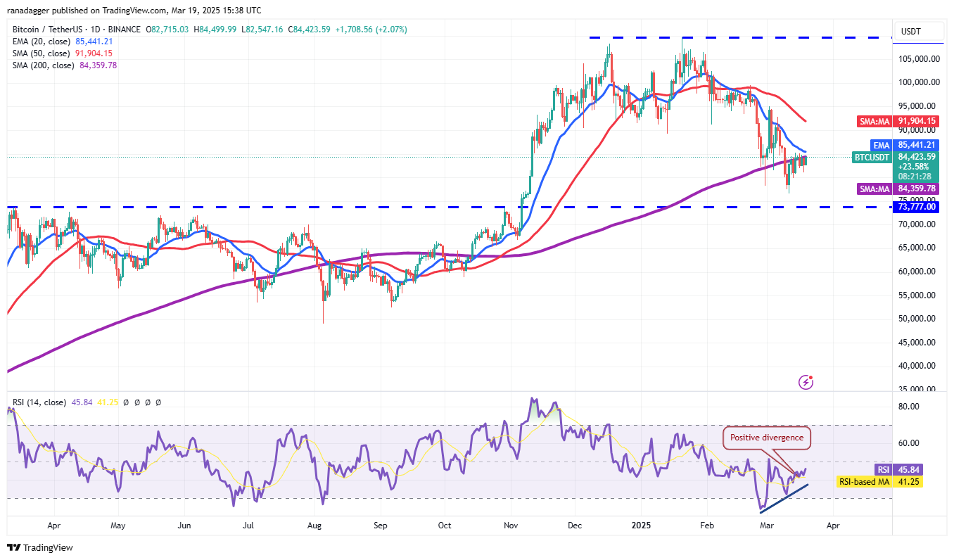Click the 2025 label on time axis

[640, 525]
